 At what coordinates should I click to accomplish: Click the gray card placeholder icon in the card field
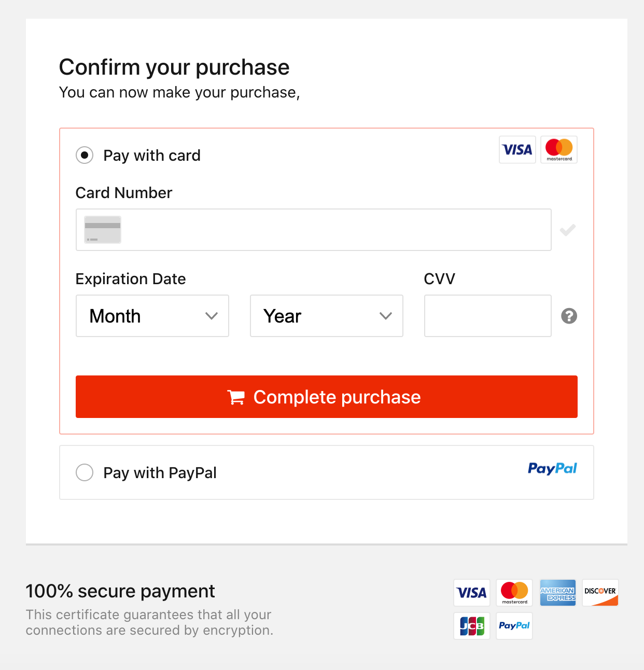103,230
